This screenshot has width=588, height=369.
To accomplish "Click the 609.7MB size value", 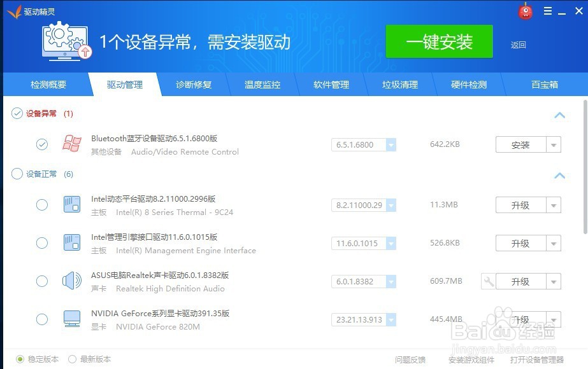I will 446,281.
